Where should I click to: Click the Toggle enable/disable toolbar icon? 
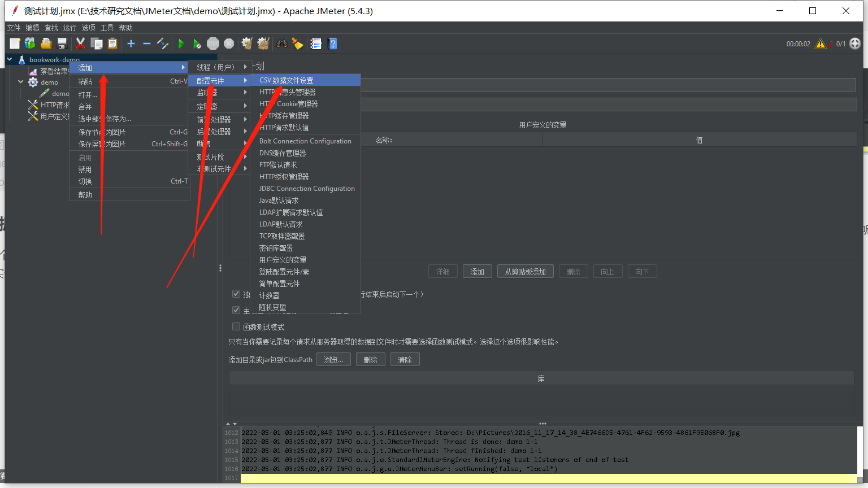(163, 43)
